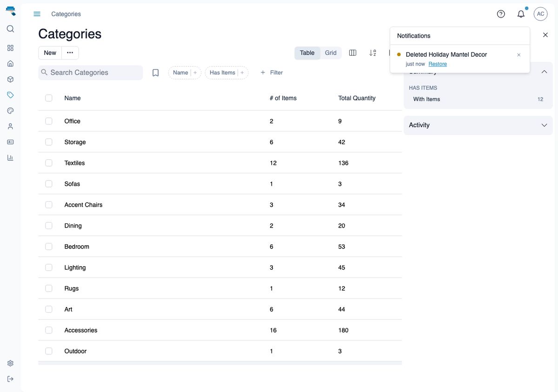Open the search icon in sidebar
This screenshot has width=558, height=392.
(x=10, y=29)
